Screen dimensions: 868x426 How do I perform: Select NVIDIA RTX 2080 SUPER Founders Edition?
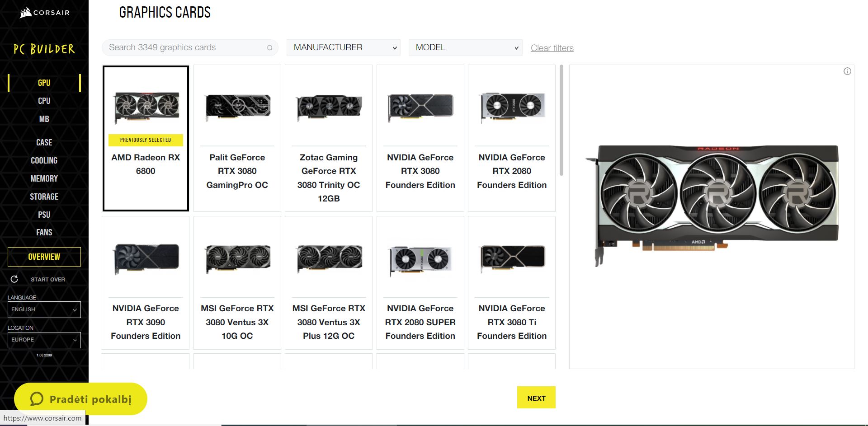(x=420, y=283)
